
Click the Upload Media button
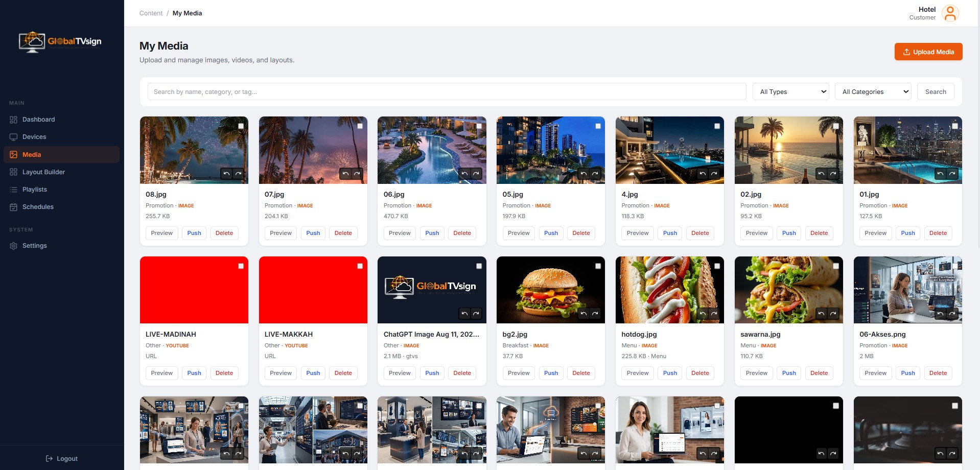(x=928, y=52)
